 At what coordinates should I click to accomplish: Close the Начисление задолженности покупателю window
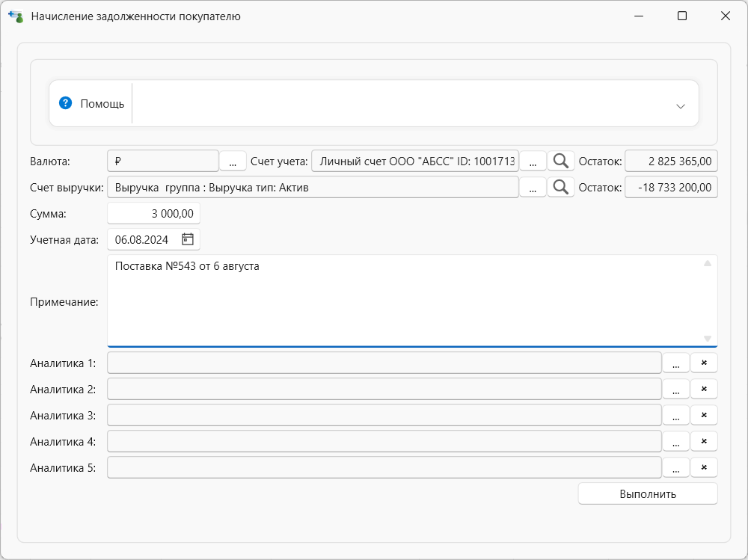coord(726,16)
